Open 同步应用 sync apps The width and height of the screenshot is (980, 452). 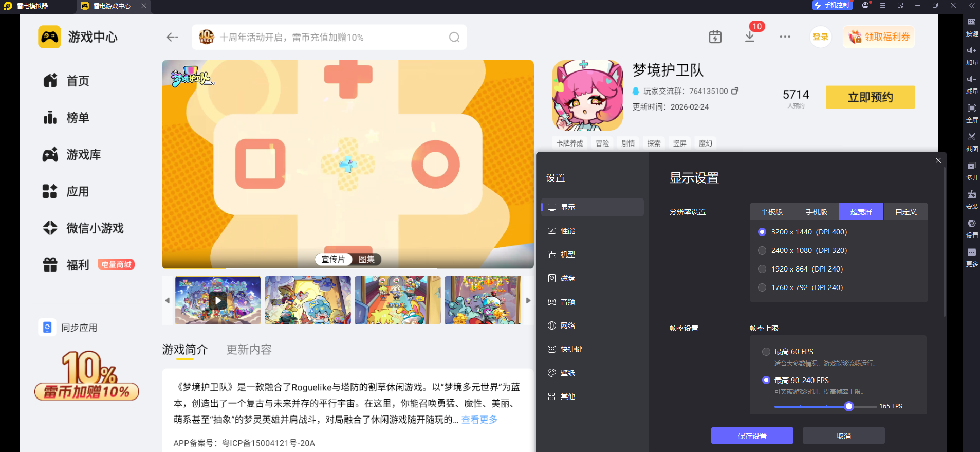click(68, 328)
